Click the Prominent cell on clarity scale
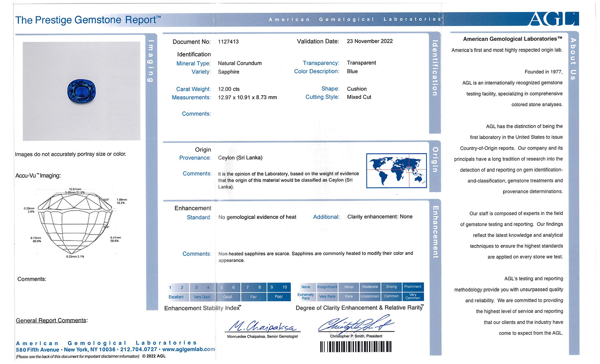 412,287
